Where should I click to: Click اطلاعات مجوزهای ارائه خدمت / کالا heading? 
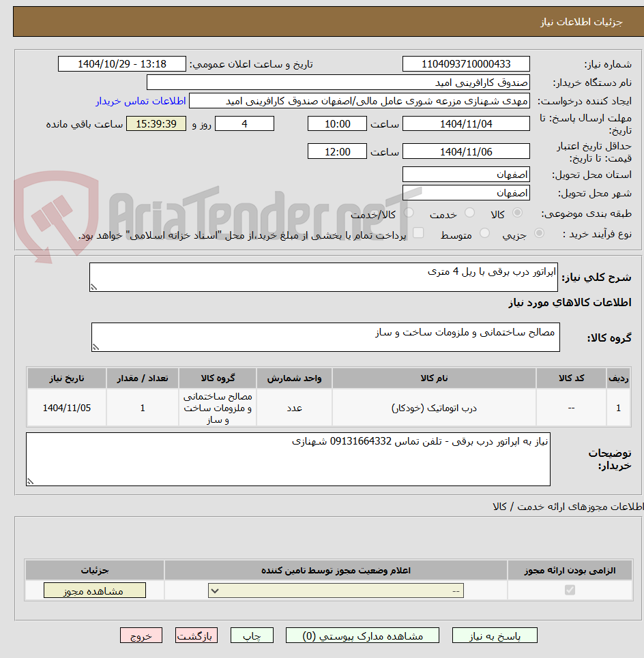568,507
